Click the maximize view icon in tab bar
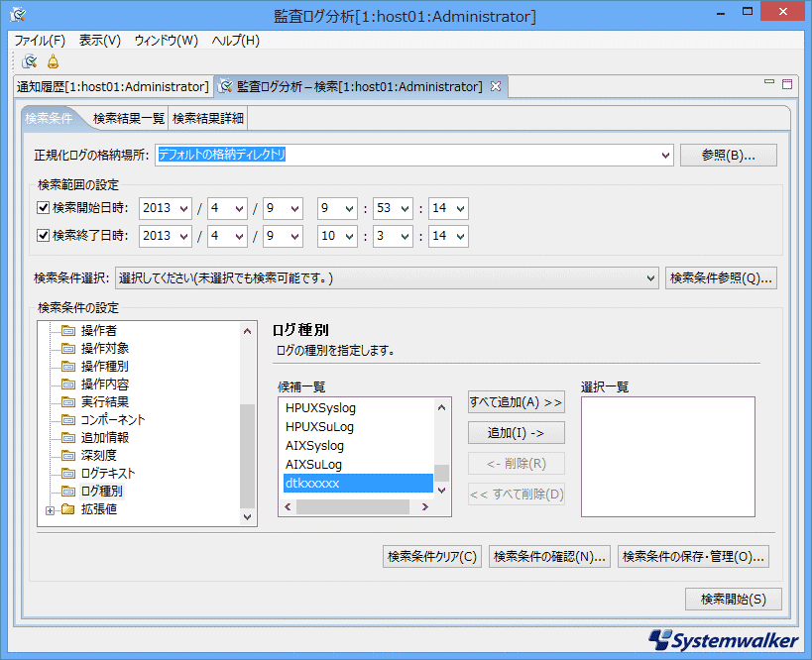This screenshot has width=812, height=660. pos(787,84)
